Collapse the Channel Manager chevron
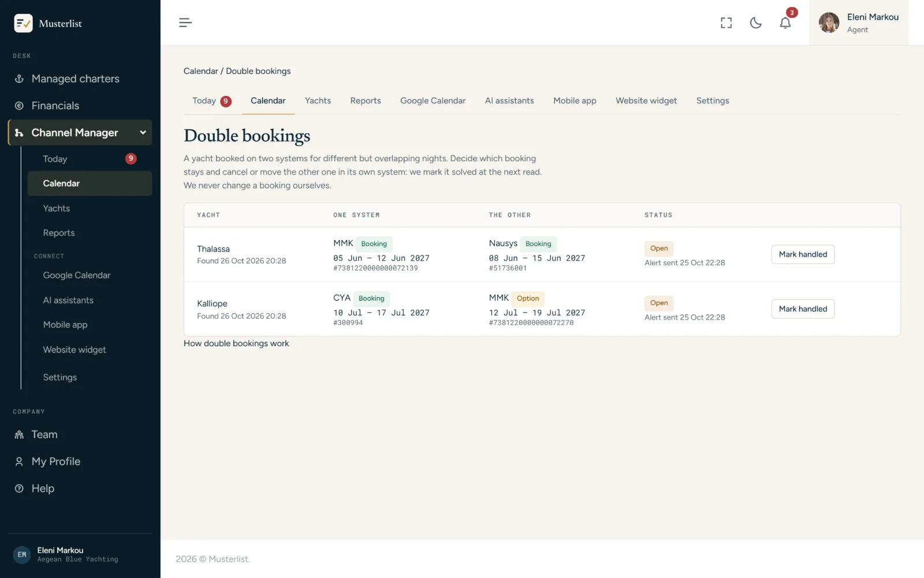Image resolution: width=924 pixels, height=578 pixels. pyautogui.click(x=143, y=132)
